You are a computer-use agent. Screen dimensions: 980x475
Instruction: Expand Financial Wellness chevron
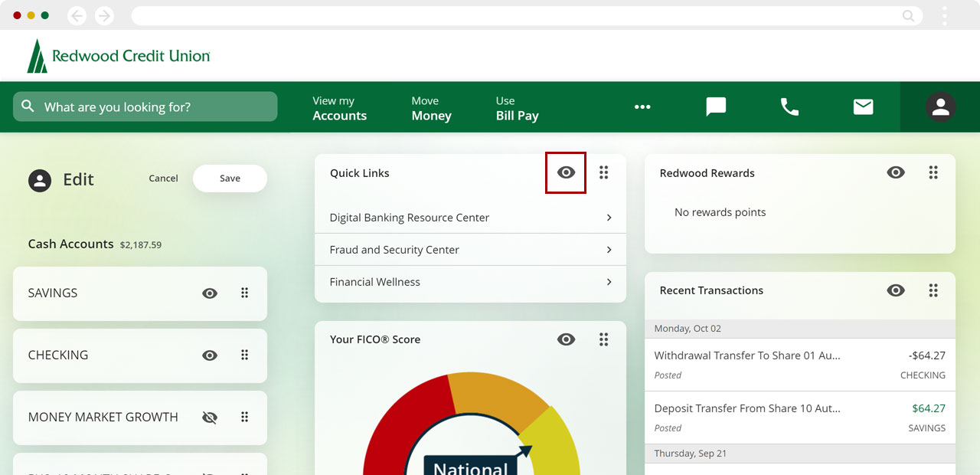pos(609,282)
